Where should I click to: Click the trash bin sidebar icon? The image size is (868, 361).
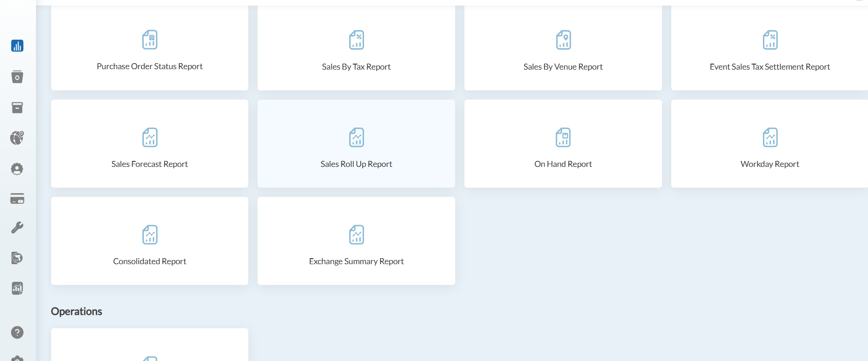[17, 77]
